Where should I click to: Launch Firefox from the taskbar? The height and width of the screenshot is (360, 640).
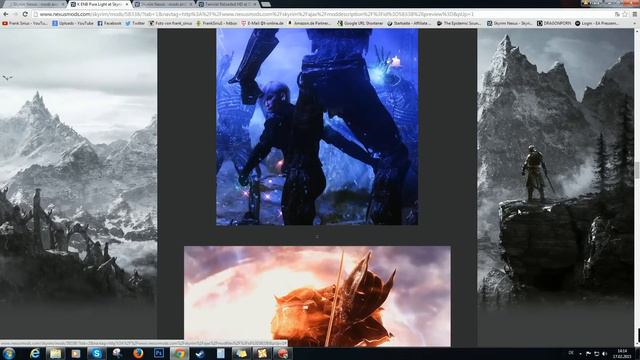pos(138,353)
